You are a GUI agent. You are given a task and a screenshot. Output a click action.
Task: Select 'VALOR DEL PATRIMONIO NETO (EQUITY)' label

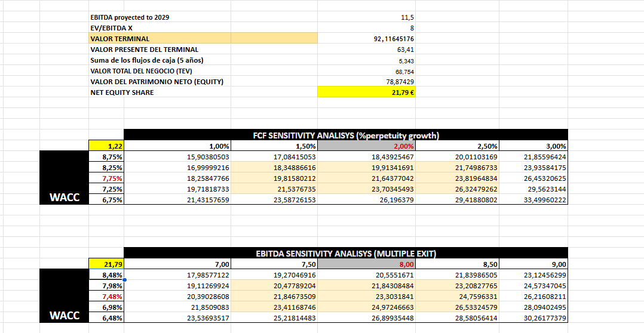tap(160, 82)
